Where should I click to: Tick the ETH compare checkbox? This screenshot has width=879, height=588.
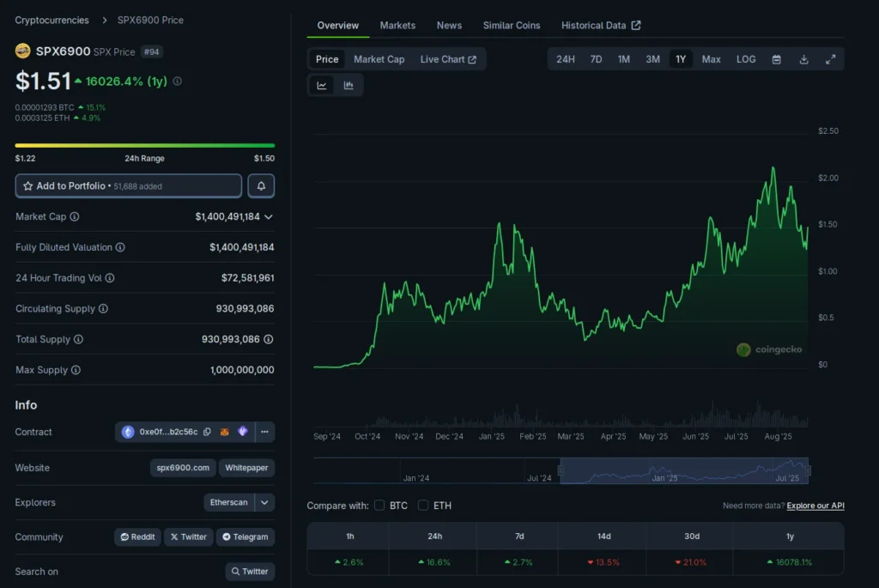(x=423, y=505)
